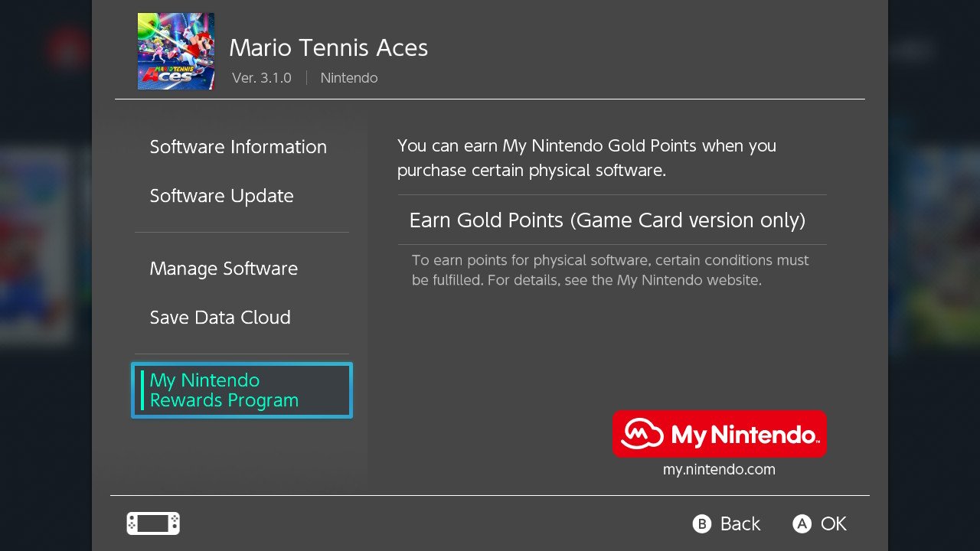Click the Mario Tennis Aces cover art

pyautogui.click(x=176, y=51)
